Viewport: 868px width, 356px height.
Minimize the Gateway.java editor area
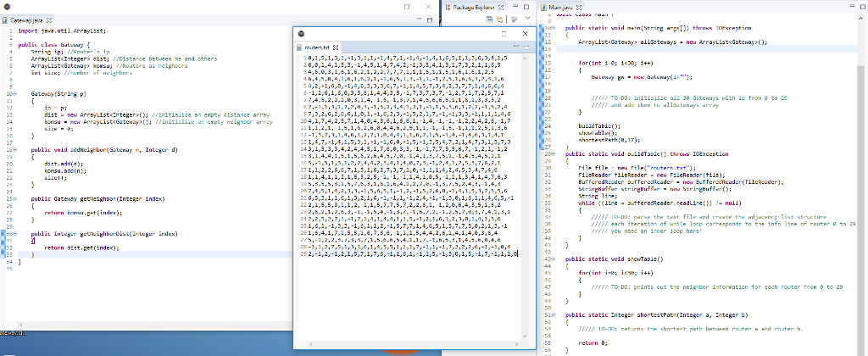pos(419,19)
